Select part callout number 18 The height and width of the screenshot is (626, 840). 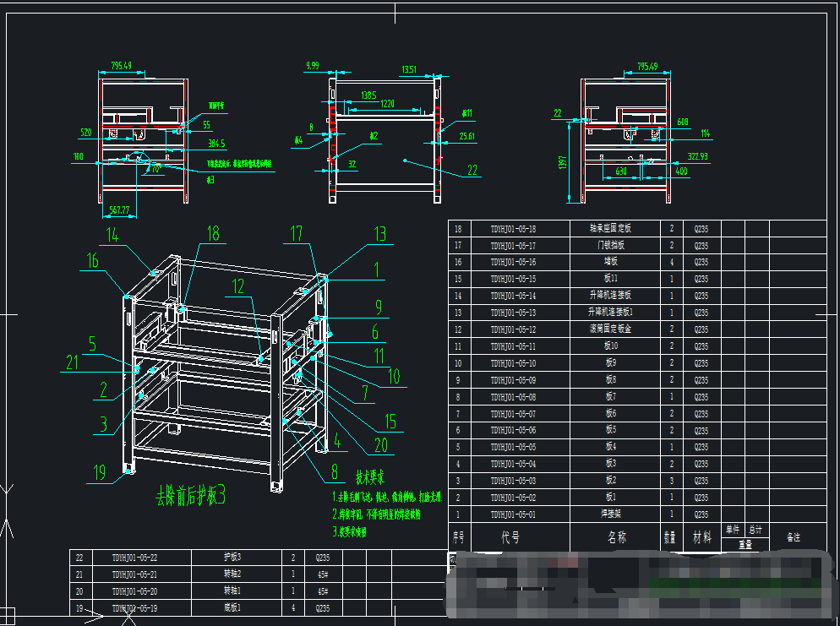tap(212, 233)
